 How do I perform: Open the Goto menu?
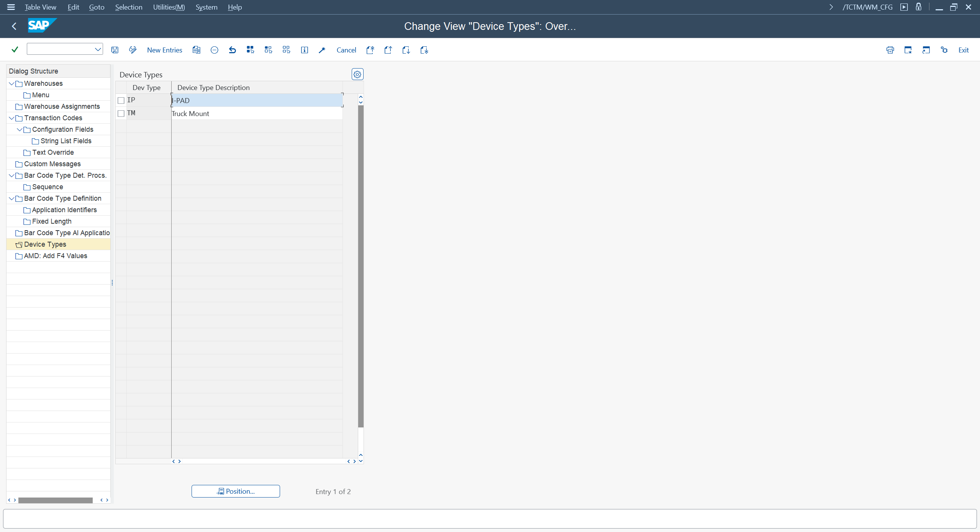tap(97, 7)
